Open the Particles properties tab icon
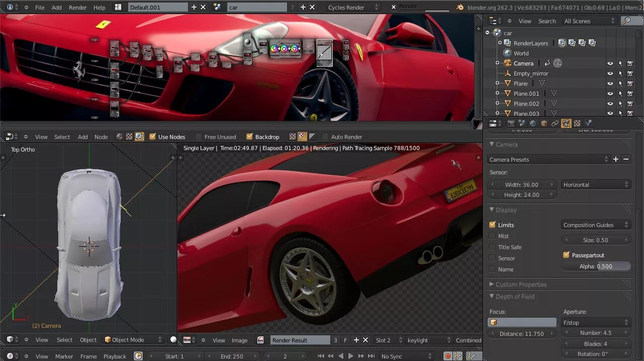The image size is (644, 361). pyautogui.click(x=588, y=123)
